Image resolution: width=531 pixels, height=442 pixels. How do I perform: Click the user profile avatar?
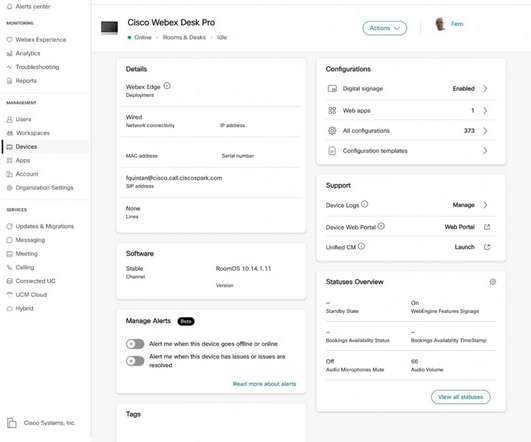(x=440, y=24)
